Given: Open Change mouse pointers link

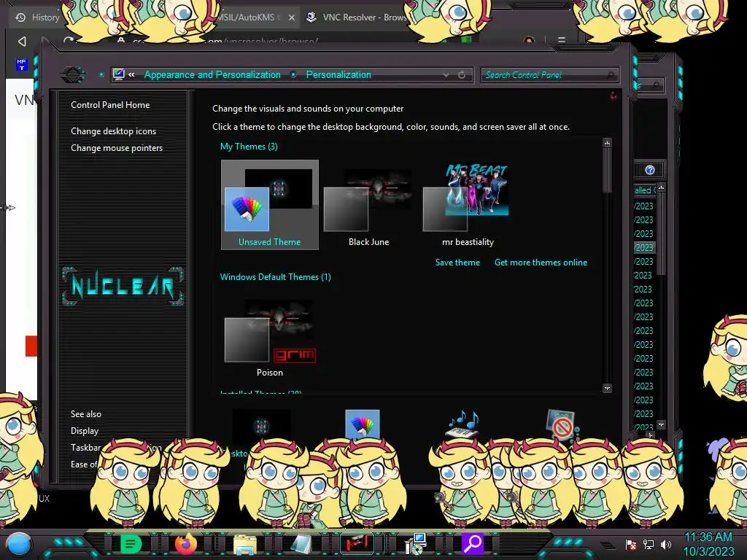Looking at the screenshot, I should coord(117,147).
